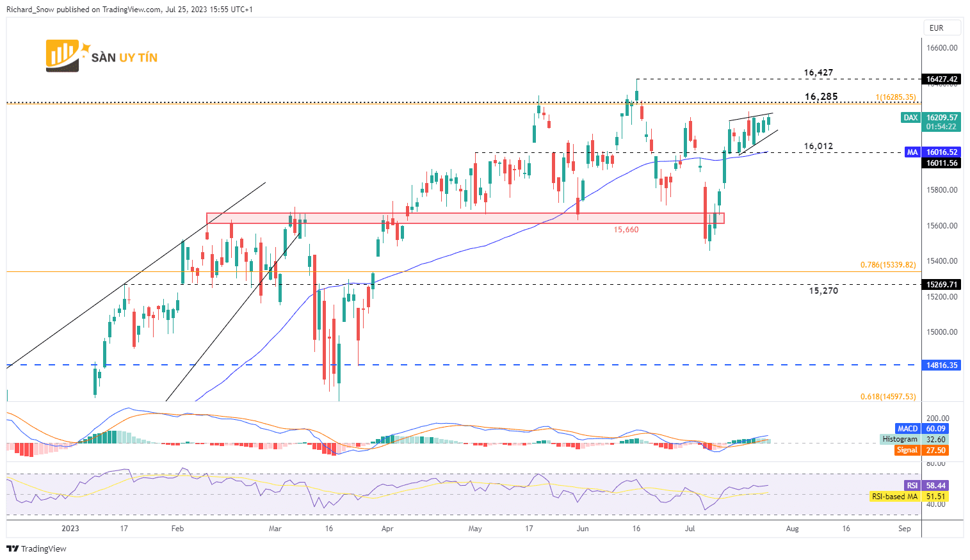Screen dimensions: 970x560
Task: Click the 16,427 level annotation
Action: [818, 72]
